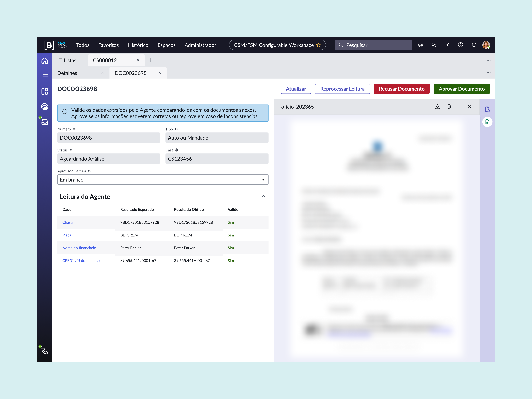
Task: Open the globe language selector icon
Action: (420, 45)
